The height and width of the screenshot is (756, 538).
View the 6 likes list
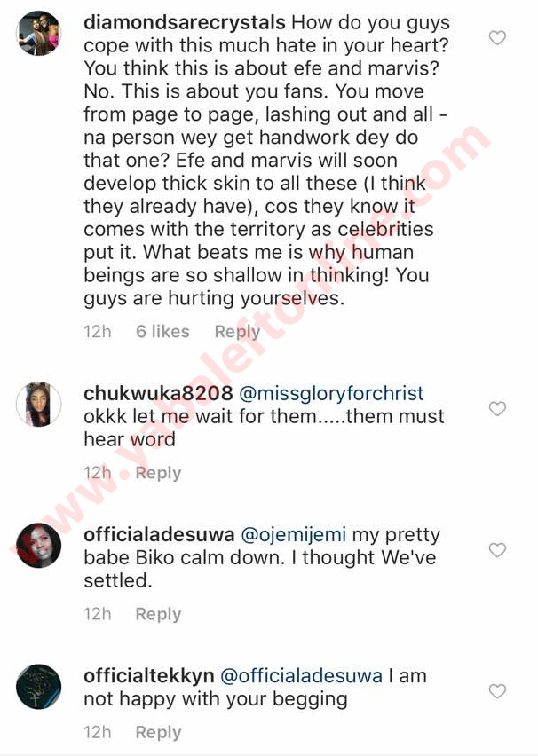tap(162, 332)
